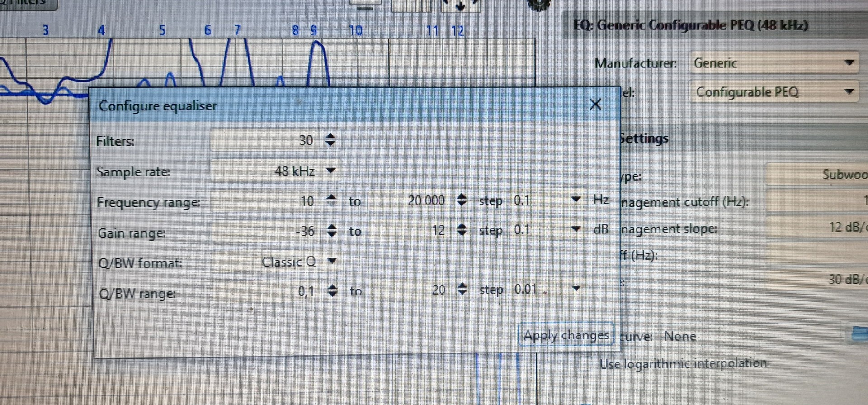This screenshot has width=868, height=405.
Task: Click the folder icon beside the curve field
Action: tap(859, 334)
